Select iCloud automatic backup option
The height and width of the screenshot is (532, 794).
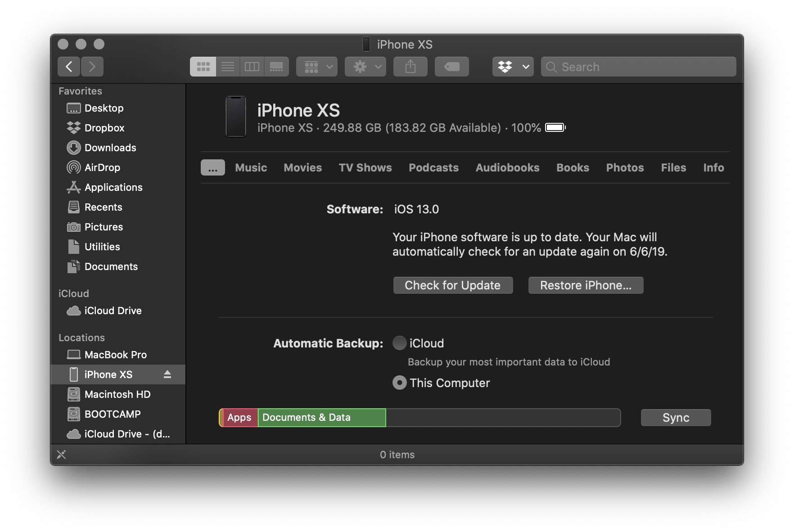[x=399, y=343]
